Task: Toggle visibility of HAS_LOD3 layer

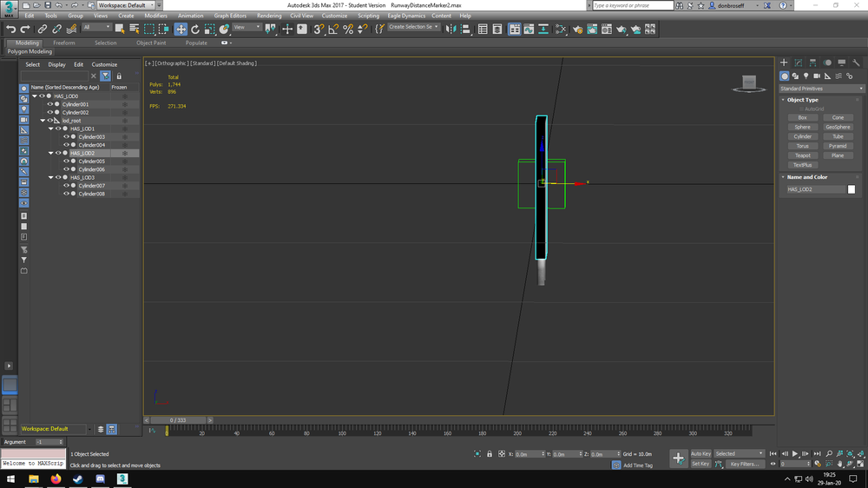Action: pos(57,177)
